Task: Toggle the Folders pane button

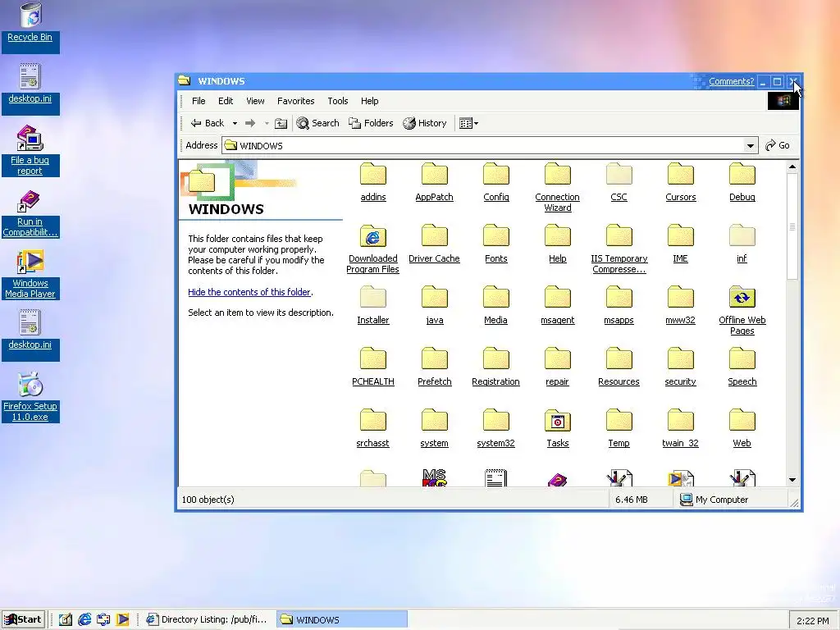Action: (371, 123)
